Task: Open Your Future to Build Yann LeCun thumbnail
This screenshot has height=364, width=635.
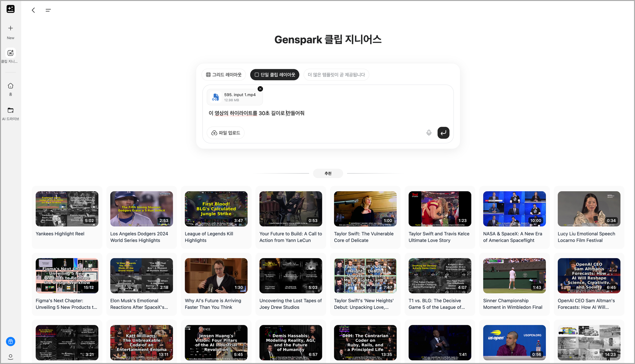Action: point(291,209)
